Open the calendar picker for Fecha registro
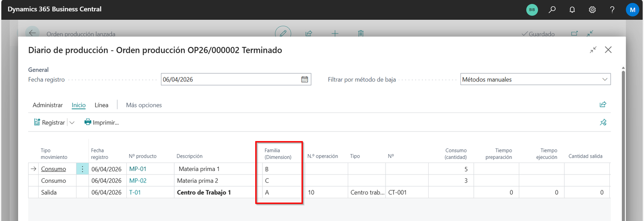 pos(305,79)
